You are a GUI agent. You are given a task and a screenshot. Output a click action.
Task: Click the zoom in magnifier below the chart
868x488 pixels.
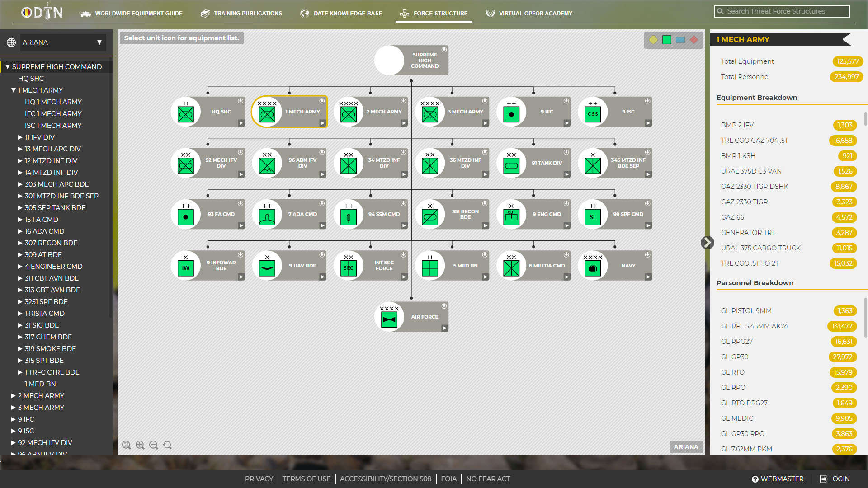(x=140, y=445)
